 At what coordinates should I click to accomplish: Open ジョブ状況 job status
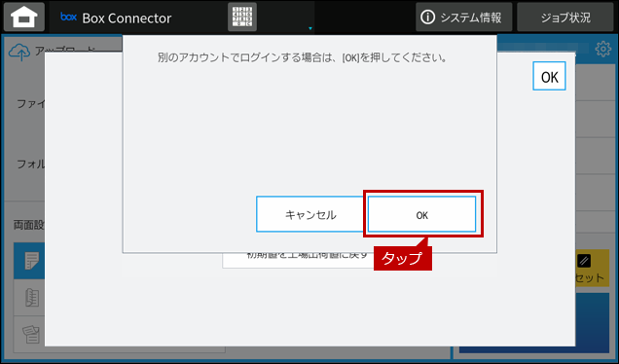[x=565, y=18]
